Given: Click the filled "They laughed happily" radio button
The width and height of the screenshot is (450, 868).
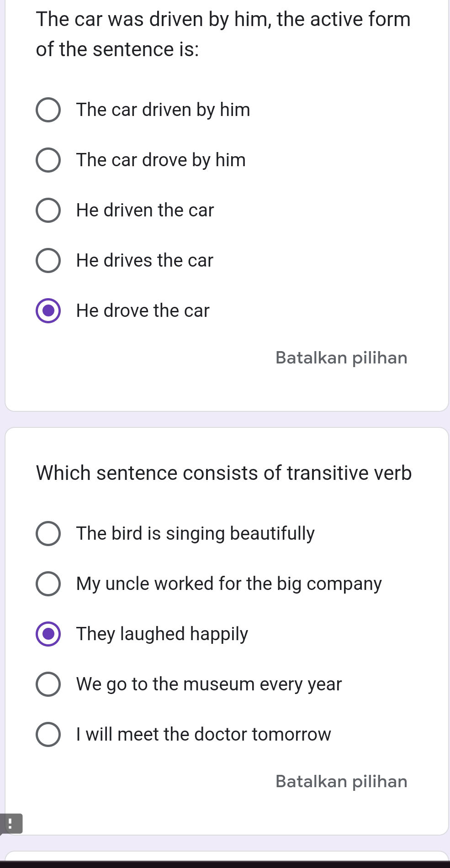Looking at the screenshot, I should [48, 634].
